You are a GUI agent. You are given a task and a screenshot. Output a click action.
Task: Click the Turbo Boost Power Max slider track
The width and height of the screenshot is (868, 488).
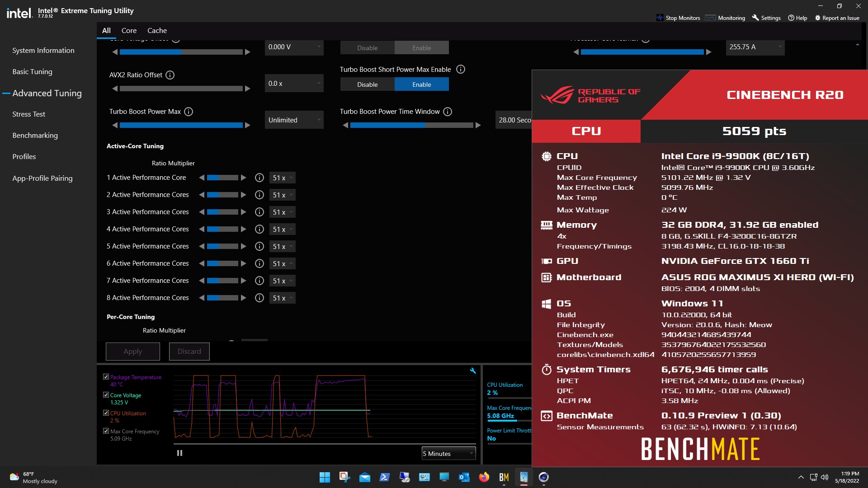click(181, 125)
